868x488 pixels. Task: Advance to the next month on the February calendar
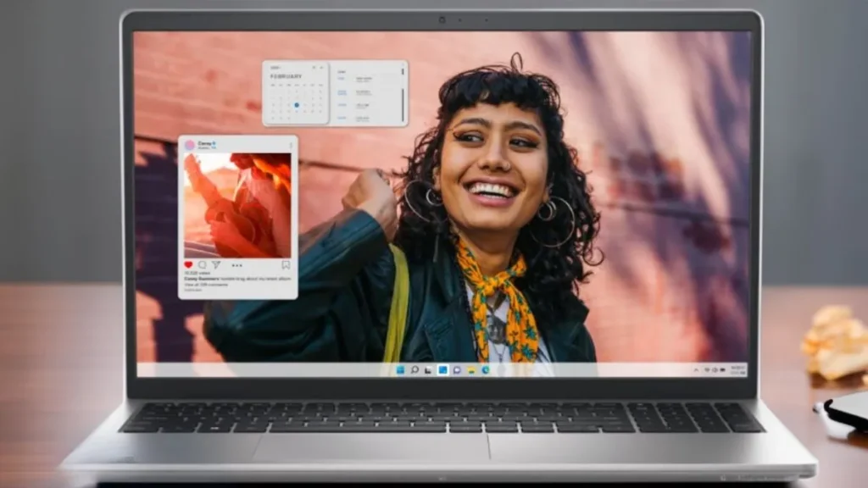tap(321, 67)
